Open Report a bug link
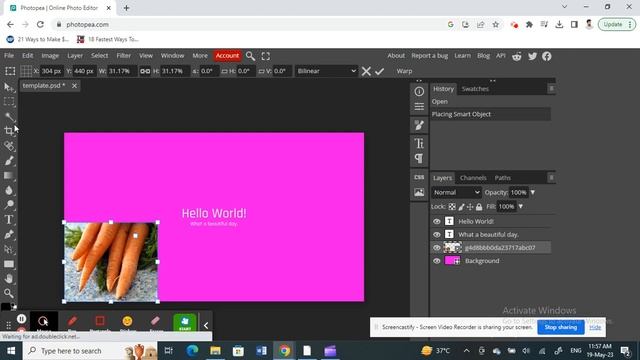Viewport: 640px width, 360px height. 429,56
